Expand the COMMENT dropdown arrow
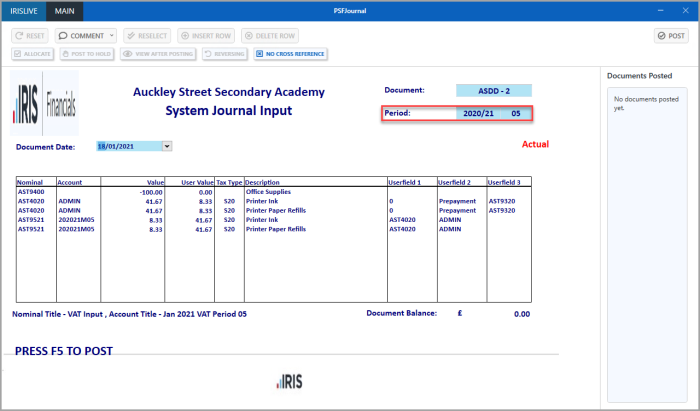This screenshot has width=700, height=411. (x=112, y=36)
